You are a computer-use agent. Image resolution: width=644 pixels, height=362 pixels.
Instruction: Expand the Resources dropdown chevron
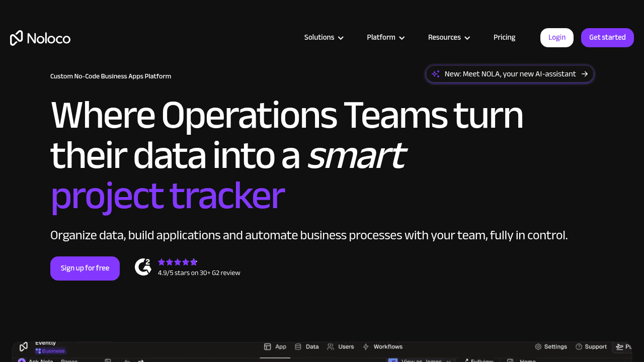click(x=467, y=38)
